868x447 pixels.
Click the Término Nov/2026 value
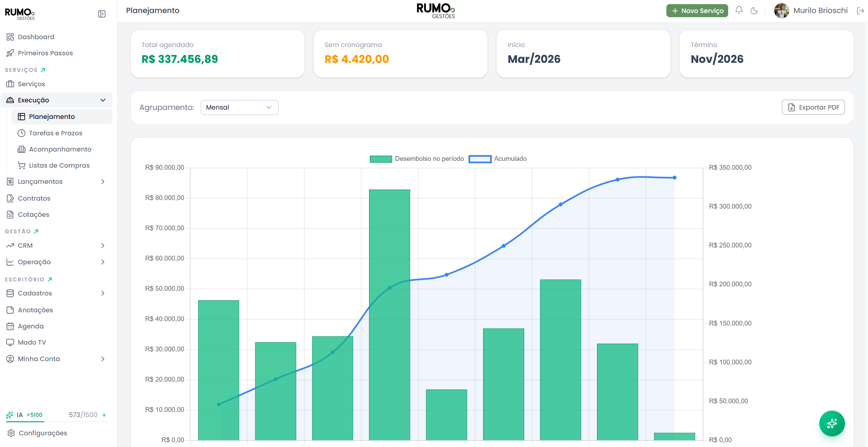point(717,59)
